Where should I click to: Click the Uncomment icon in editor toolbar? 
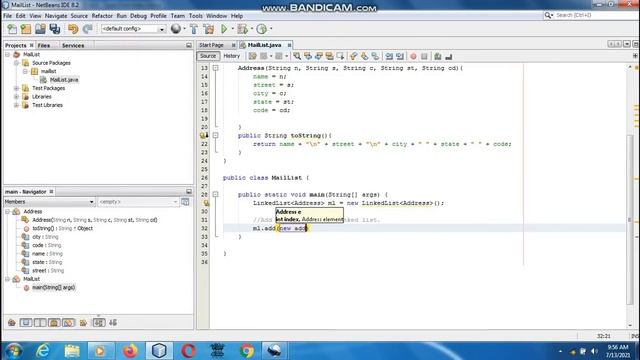[449, 56]
